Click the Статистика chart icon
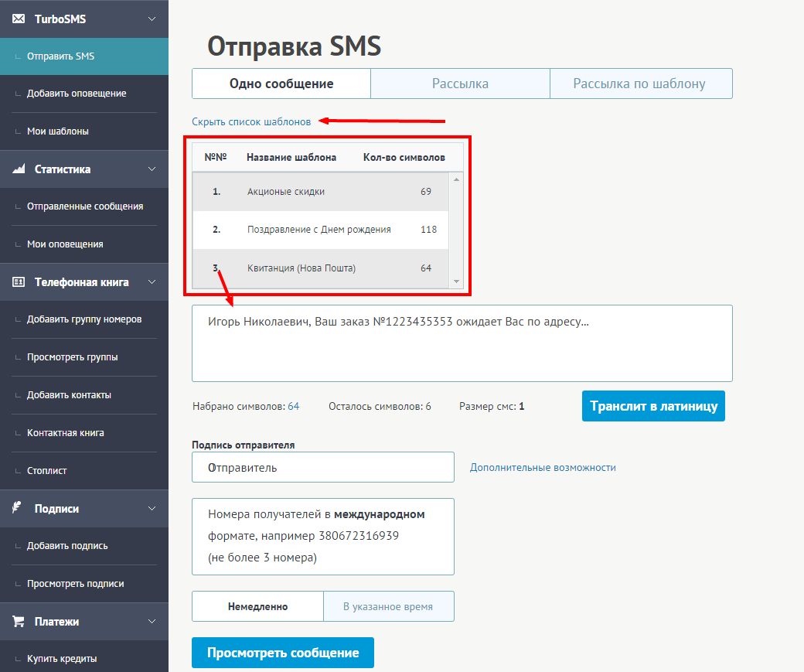Image resolution: width=804 pixels, height=672 pixels. pos(19,169)
